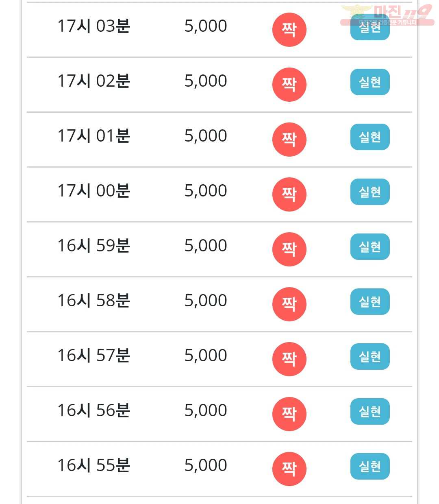This screenshot has width=439, height=504.
Task: Click the red 짝 icon for 17시 00분
Action: (x=289, y=194)
